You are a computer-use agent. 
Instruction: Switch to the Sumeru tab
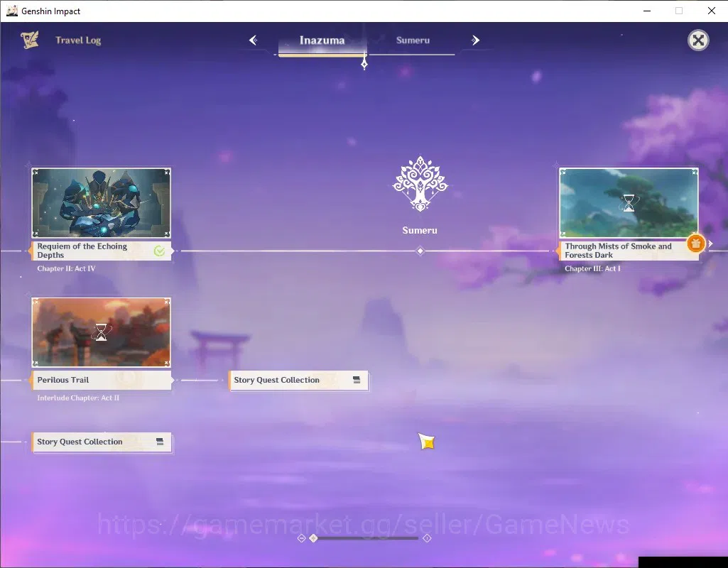pyautogui.click(x=413, y=40)
